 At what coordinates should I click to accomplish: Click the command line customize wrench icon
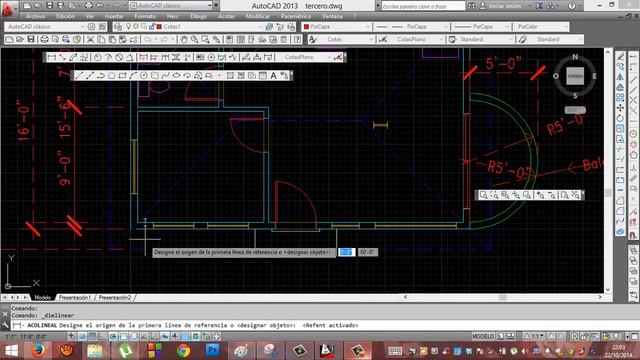coord(5,325)
